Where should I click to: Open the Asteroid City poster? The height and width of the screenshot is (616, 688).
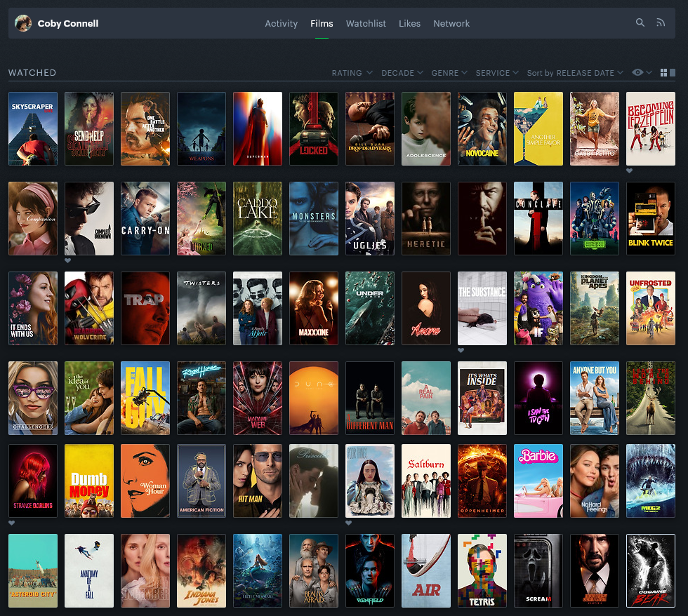pyautogui.click(x=33, y=571)
